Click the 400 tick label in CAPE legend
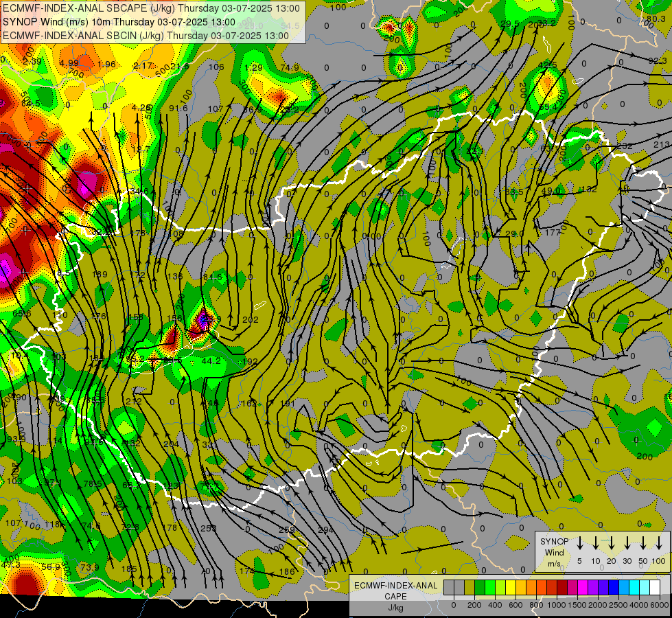 [x=495, y=605]
